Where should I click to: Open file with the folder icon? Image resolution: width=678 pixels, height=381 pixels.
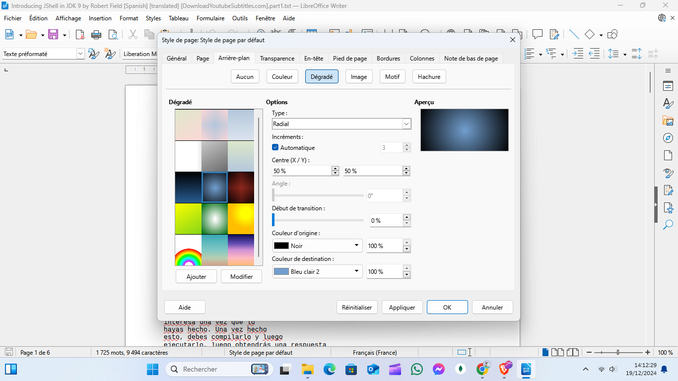[x=31, y=35]
